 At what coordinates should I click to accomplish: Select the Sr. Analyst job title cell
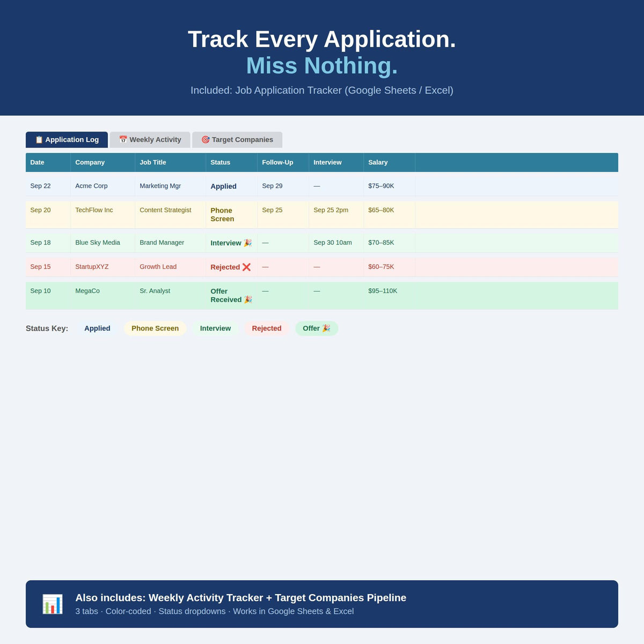(x=171, y=296)
